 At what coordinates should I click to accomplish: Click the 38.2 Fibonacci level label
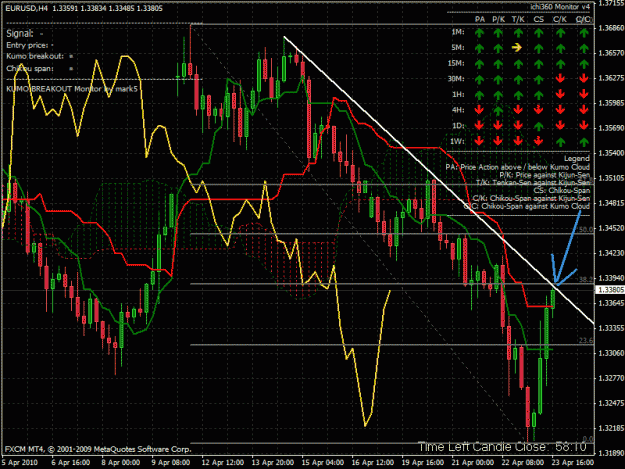(x=586, y=280)
